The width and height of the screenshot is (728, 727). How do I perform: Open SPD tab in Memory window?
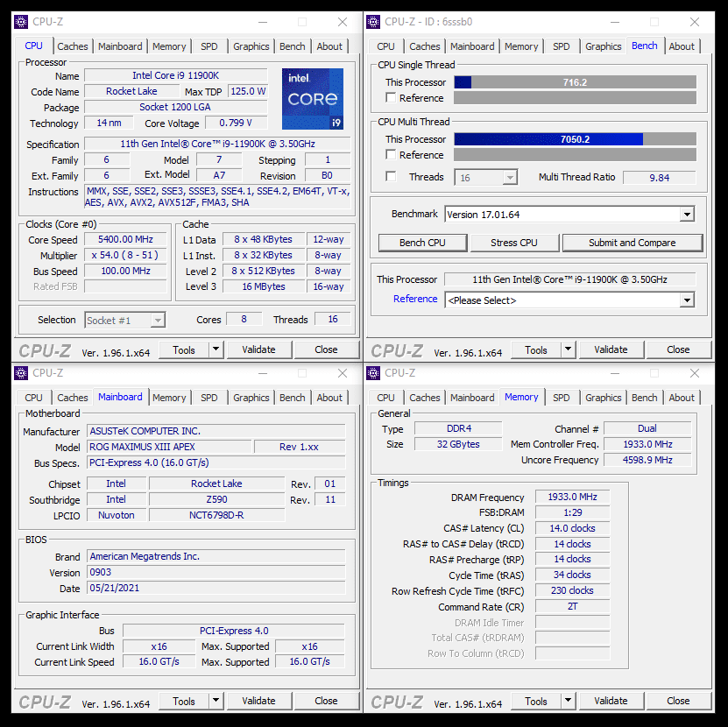[x=561, y=398]
